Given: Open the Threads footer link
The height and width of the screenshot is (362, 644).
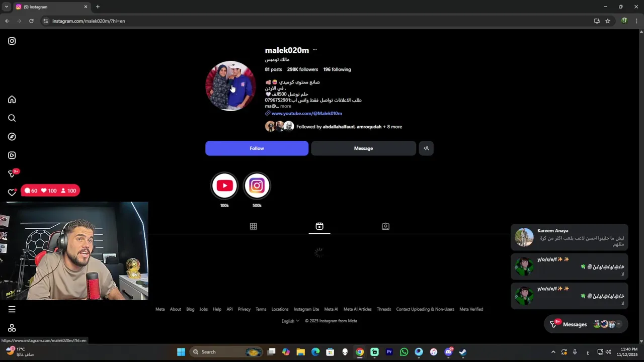Looking at the screenshot, I should (384, 309).
